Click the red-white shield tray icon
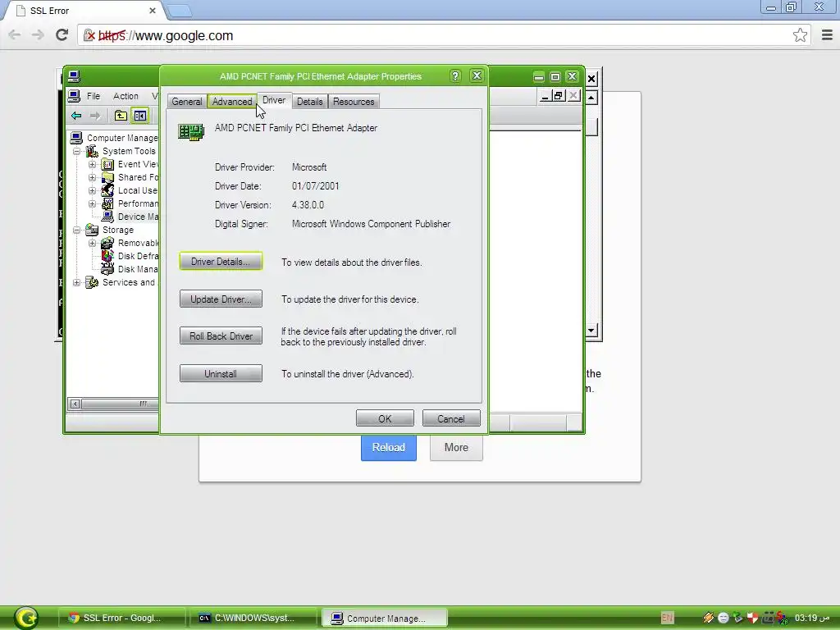Viewport: 840px width, 630px height. (753, 618)
